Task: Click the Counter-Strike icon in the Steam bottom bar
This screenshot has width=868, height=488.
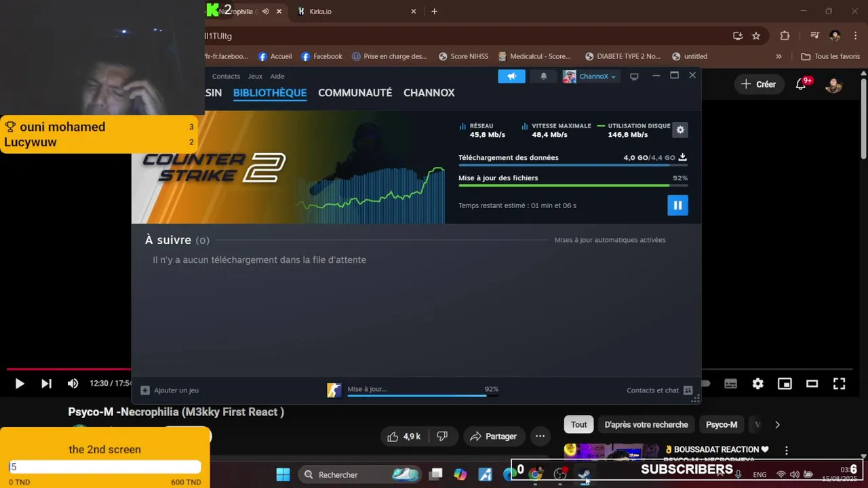Action: [x=334, y=390]
